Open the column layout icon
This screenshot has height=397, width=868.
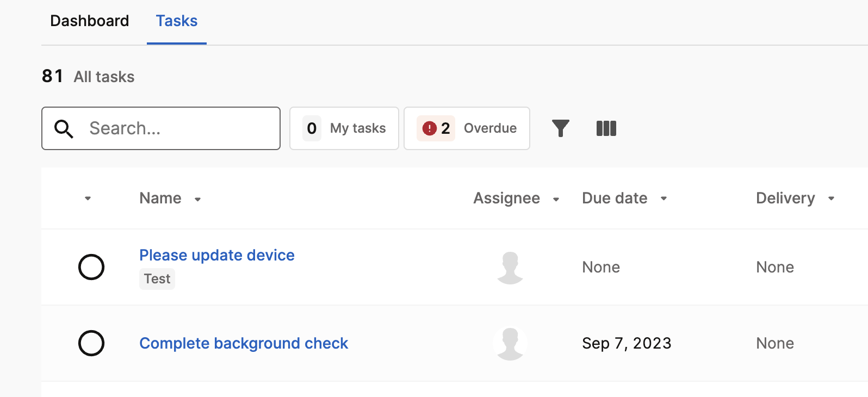coord(606,128)
